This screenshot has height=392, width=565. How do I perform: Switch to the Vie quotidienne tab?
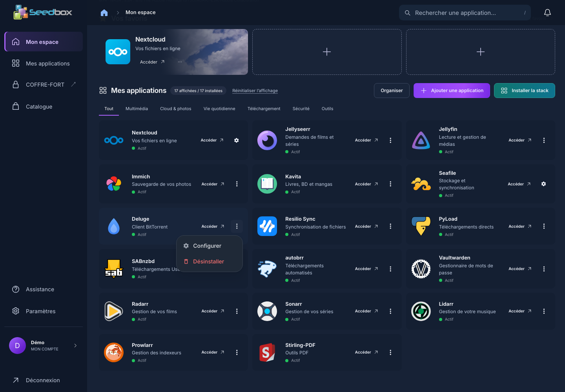(x=219, y=109)
